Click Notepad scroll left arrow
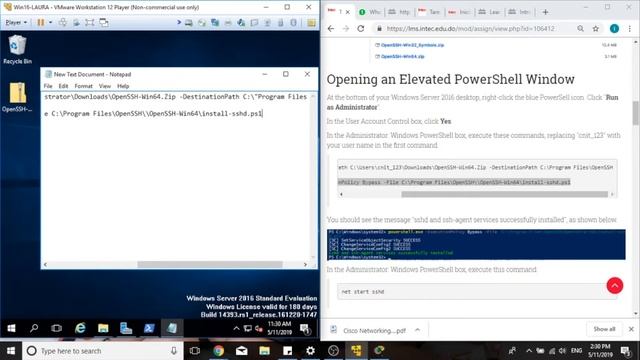 pyautogui.click(x=45, y=264)
